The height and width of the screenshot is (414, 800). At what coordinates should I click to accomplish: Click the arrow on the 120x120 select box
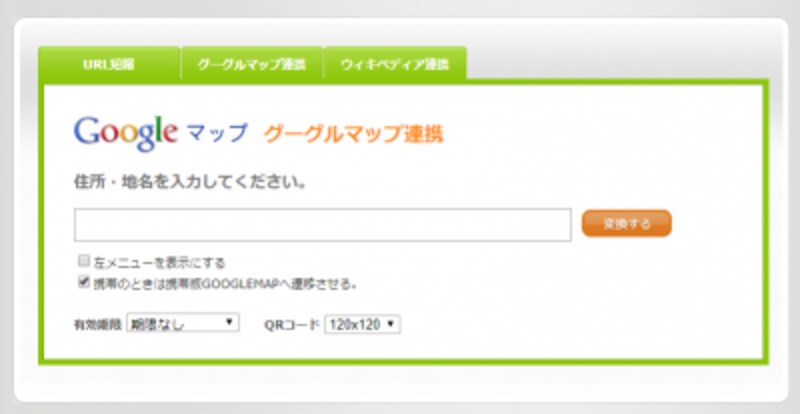(x=391, y=324)
